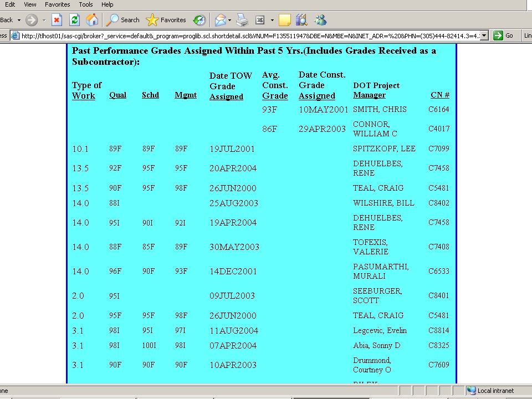Image resolution: width=532 pixels, height=399 pixels.
Task: Print the page with the printer icon
Action: pos(242,20)
